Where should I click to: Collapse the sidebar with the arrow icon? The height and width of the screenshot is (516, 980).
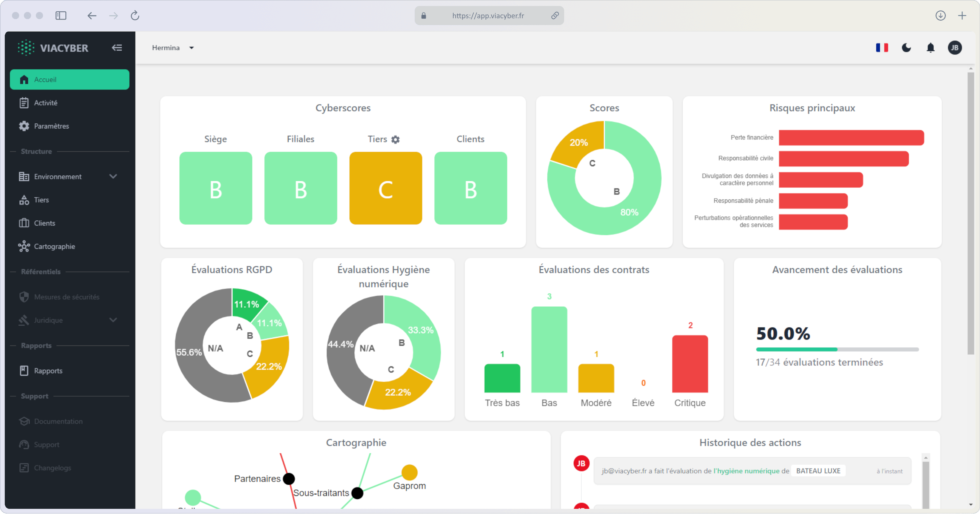click(x=117, y=47)
